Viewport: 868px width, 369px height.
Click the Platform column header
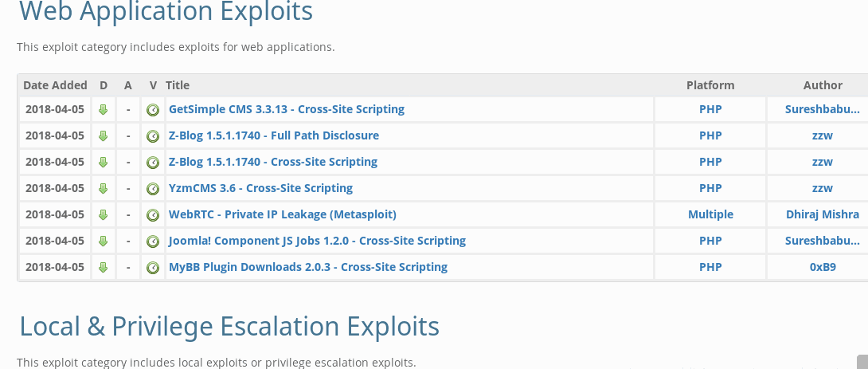[x=710, y=85]
